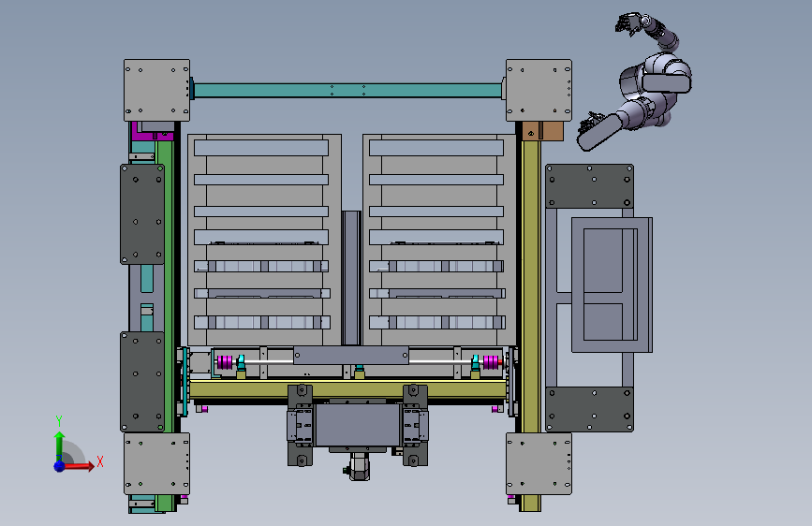Select the left magenta coupling on the shaft

[x=225, y=362]
